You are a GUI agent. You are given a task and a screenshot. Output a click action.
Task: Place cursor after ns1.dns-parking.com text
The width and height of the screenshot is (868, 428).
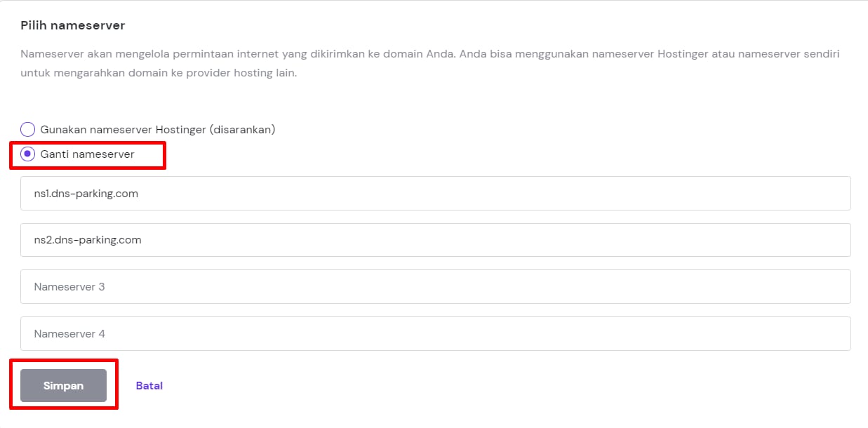click(140, 194)
